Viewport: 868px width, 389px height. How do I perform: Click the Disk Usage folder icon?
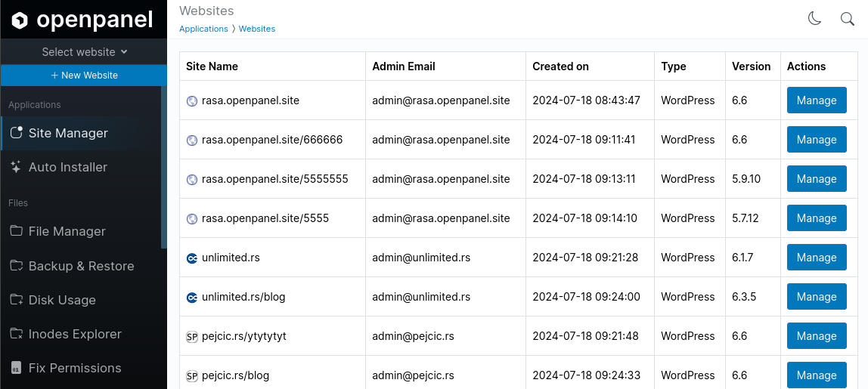[x=17, y=300]
